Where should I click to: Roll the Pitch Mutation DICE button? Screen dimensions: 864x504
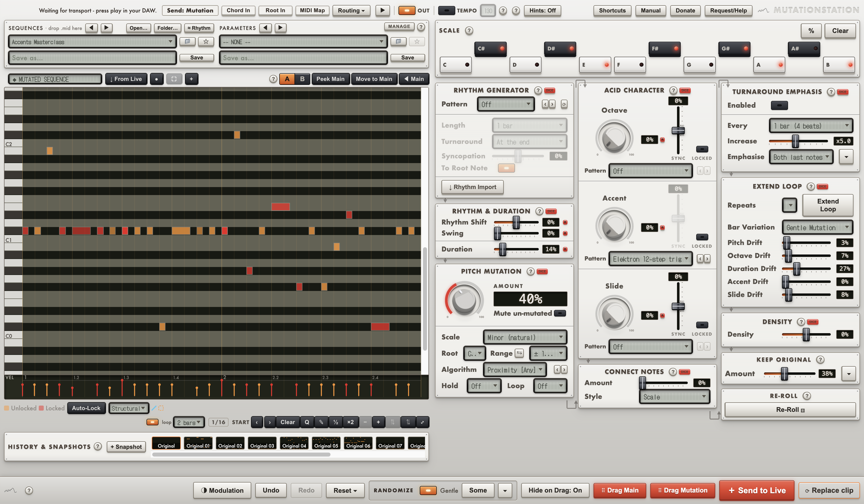[x=542, y=271]
